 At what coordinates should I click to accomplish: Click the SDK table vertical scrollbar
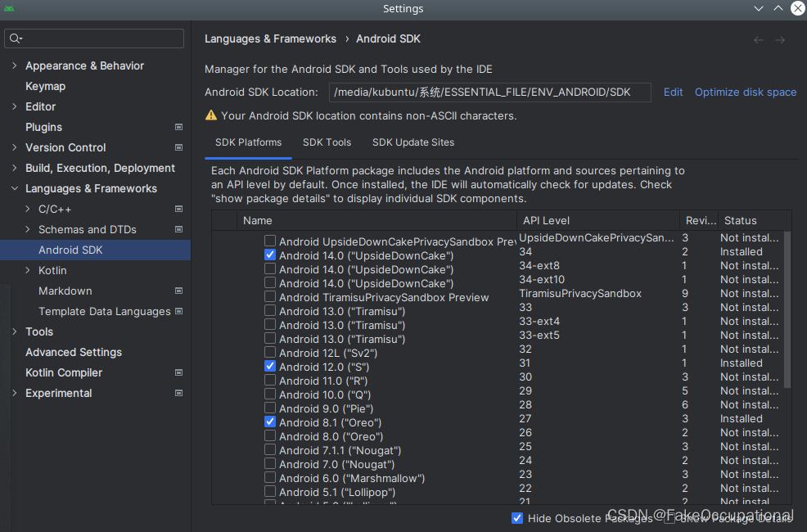(x=787, y=309)
